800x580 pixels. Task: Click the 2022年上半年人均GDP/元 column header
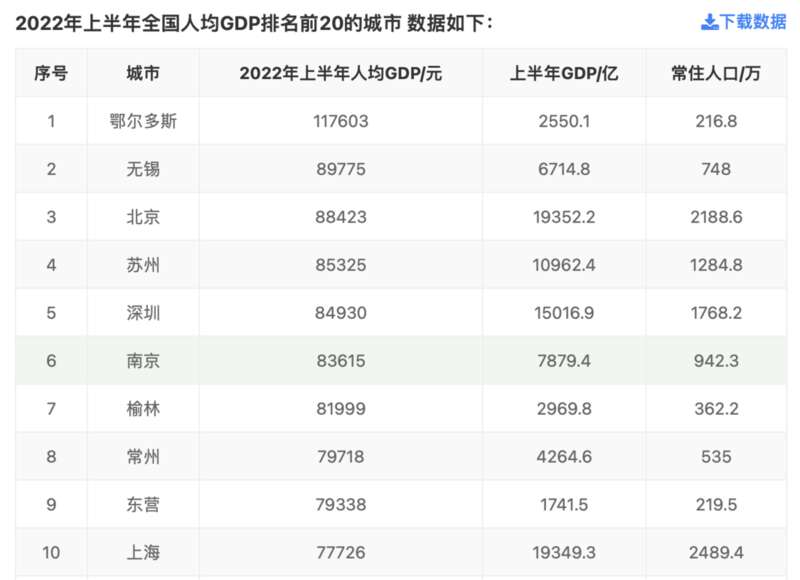[x=340, y=73]
